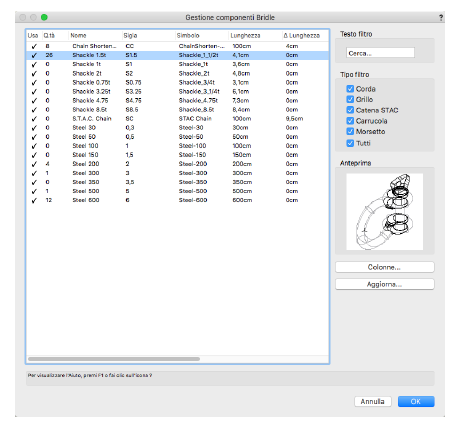Sort by the Nome column header

pyautogui.click(x=78, y=35)
